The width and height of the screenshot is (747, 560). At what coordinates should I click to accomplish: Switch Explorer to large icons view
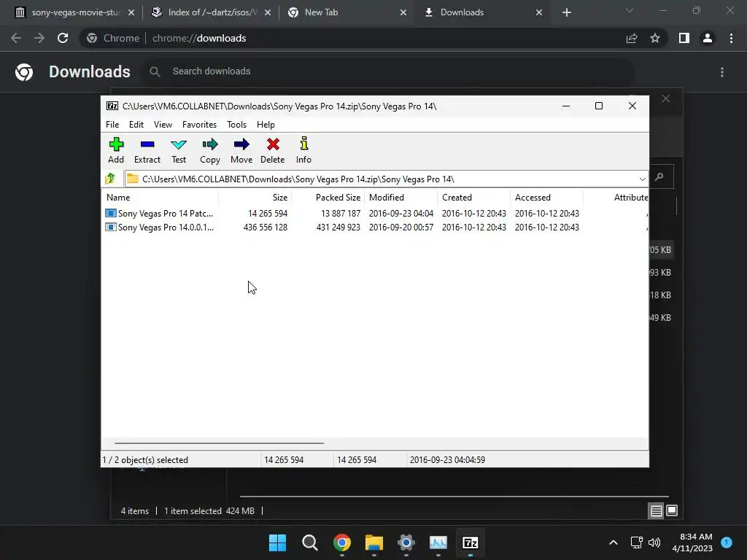(x=672, y=511)
